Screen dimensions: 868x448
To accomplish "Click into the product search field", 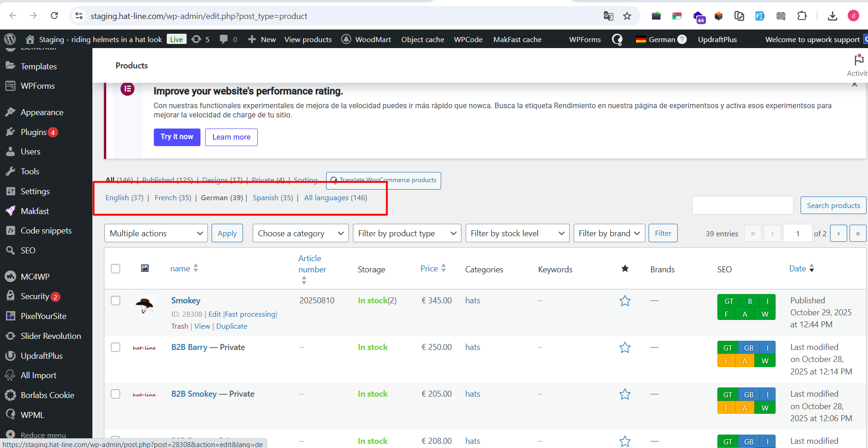I will click(x=742, y=205).
